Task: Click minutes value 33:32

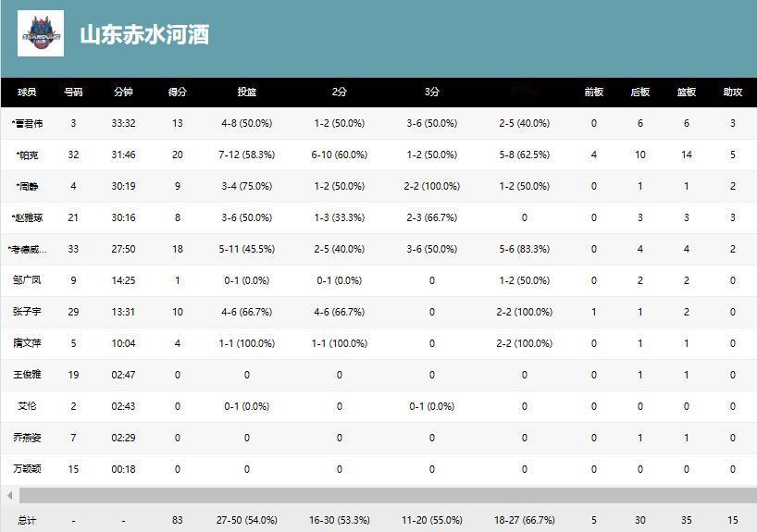Action: (124, 124)
